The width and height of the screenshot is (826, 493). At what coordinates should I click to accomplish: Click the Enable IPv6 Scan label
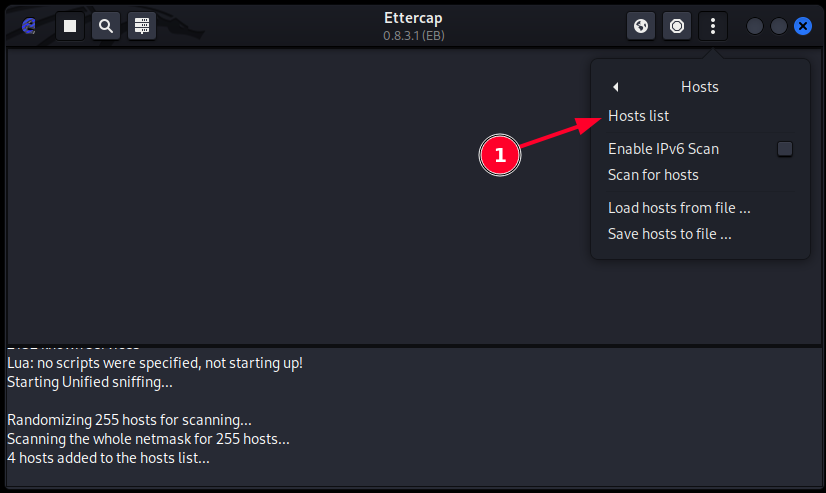[x=663, y=149]
